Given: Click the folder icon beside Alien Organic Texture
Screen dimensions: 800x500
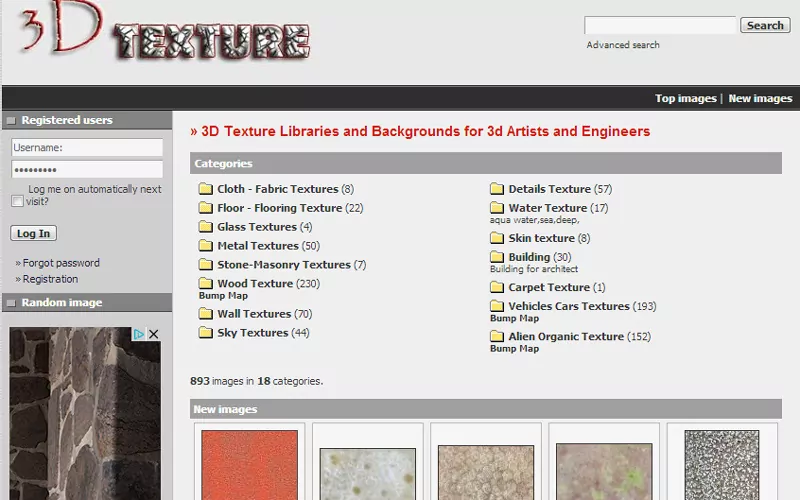Looking at the screenshot, I should tap(496, 337).
